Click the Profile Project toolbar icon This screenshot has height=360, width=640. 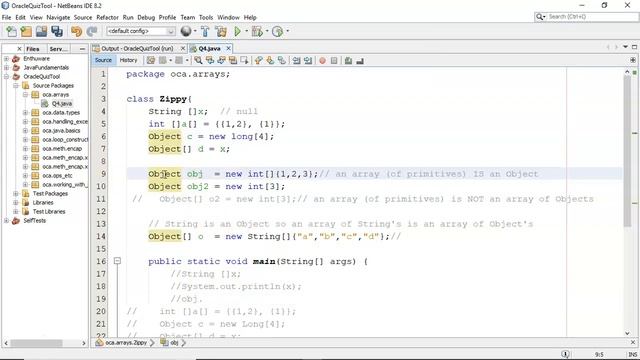coord(277,31)
